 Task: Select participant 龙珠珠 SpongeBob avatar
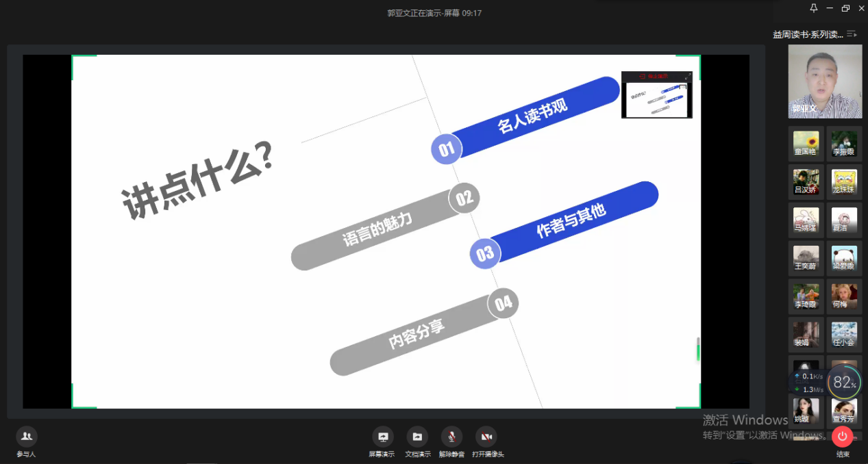coord(843,181)
